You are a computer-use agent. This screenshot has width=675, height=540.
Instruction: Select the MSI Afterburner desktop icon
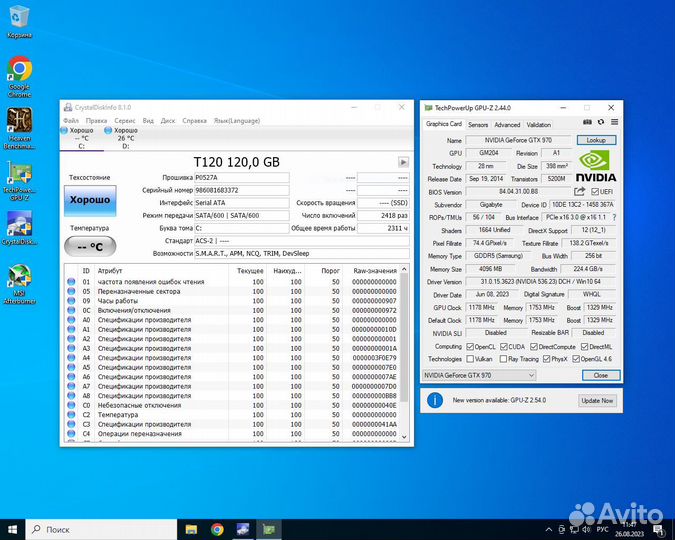click(19, 284)
